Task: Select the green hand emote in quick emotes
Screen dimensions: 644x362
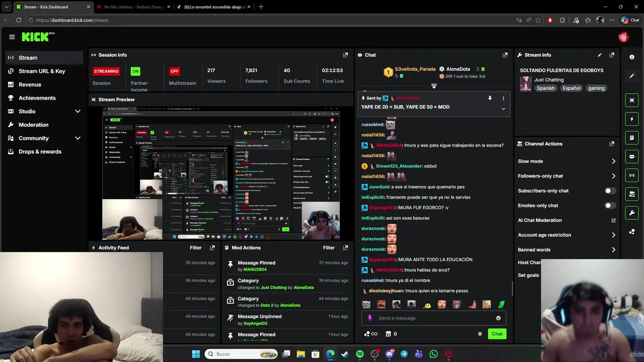Action: [x=501, y=305]
